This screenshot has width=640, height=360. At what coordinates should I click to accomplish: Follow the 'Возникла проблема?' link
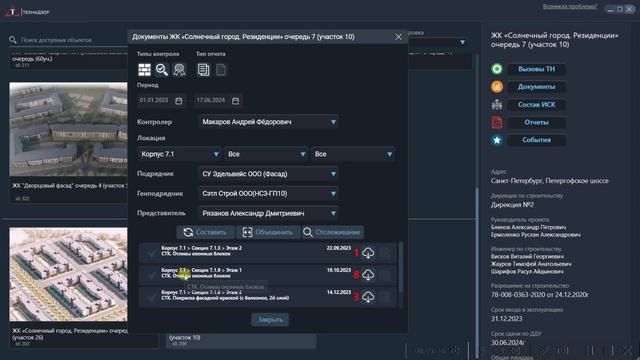pyautogui.click(x=570, y=7)
